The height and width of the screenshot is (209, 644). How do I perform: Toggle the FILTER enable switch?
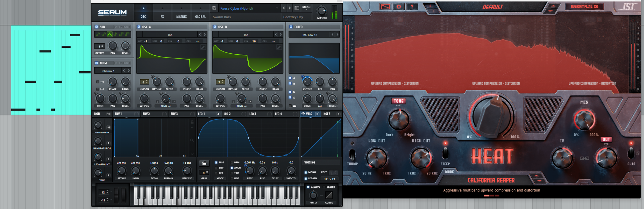[x=291, y=27]
